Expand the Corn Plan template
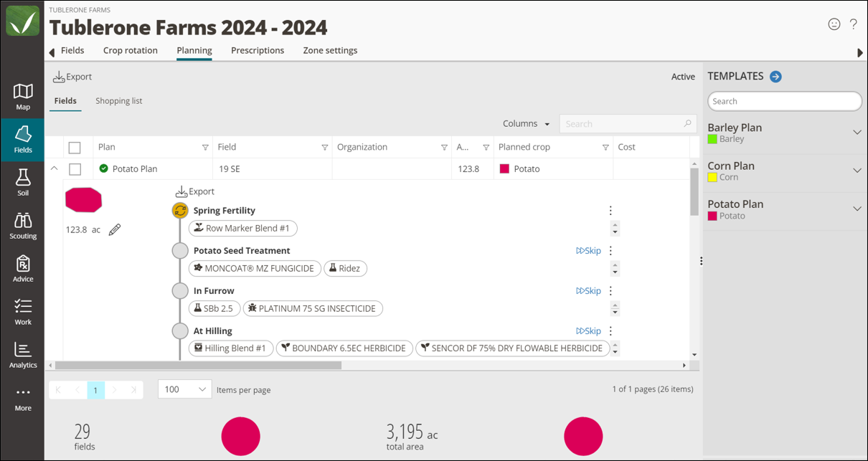The height and width of the screenshot is (461, 868). click(857, 171)
